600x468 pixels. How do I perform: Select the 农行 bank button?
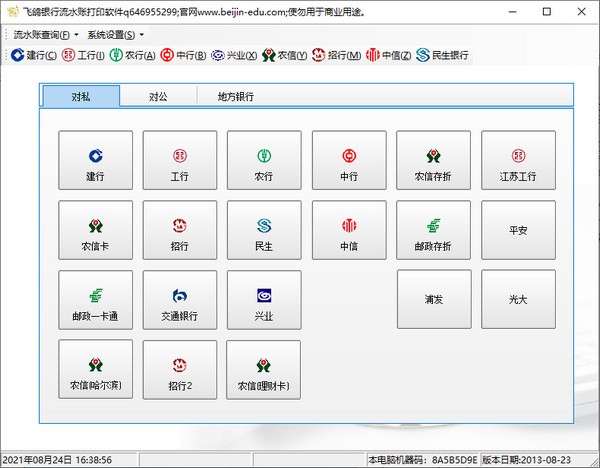[264, 160]
